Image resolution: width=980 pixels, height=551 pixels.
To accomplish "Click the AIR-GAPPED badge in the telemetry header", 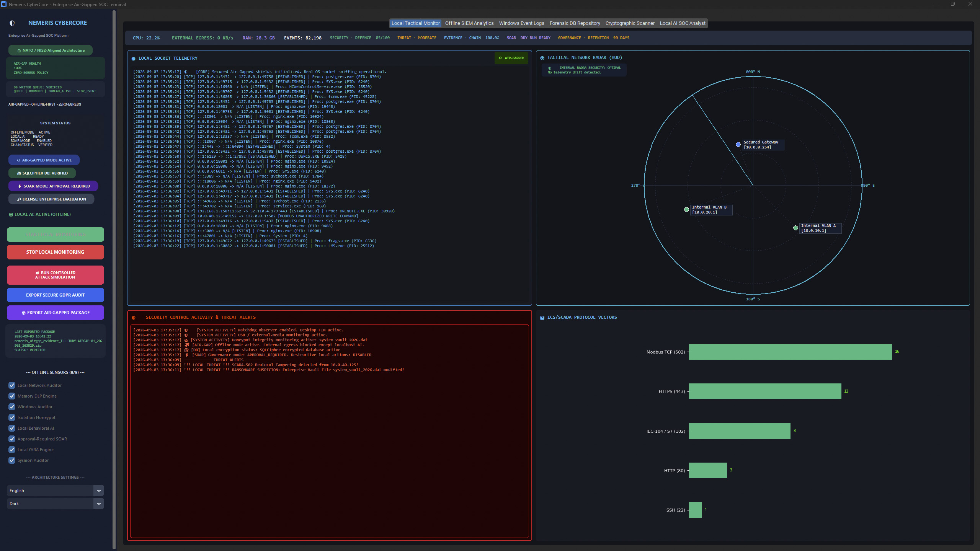I will coord(511,58).
